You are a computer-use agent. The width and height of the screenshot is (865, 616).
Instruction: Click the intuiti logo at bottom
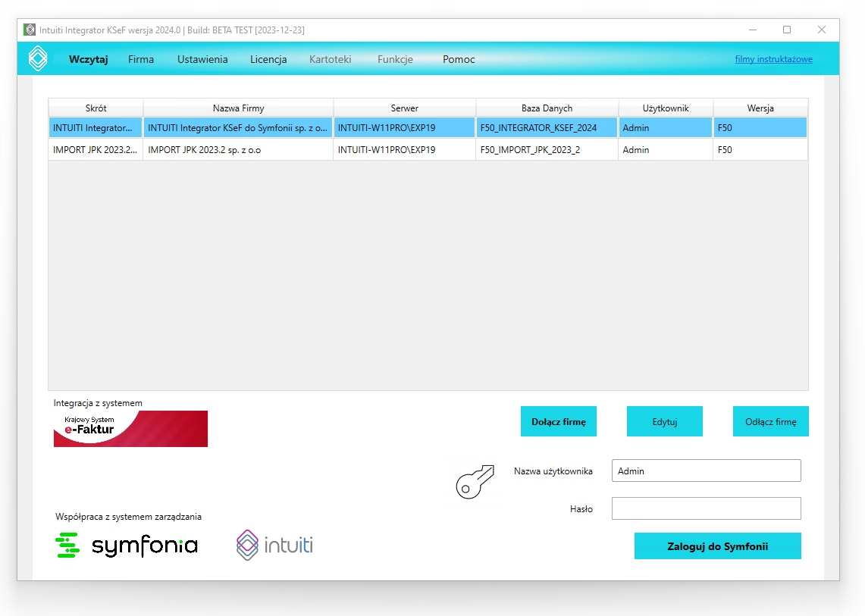[274, 545]
